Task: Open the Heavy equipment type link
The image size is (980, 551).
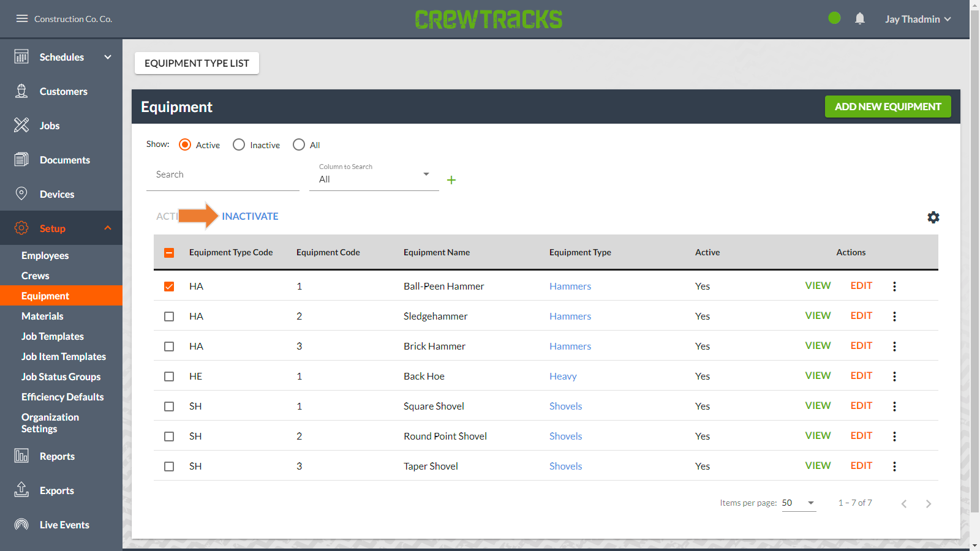Action: (x=563, y=377)
